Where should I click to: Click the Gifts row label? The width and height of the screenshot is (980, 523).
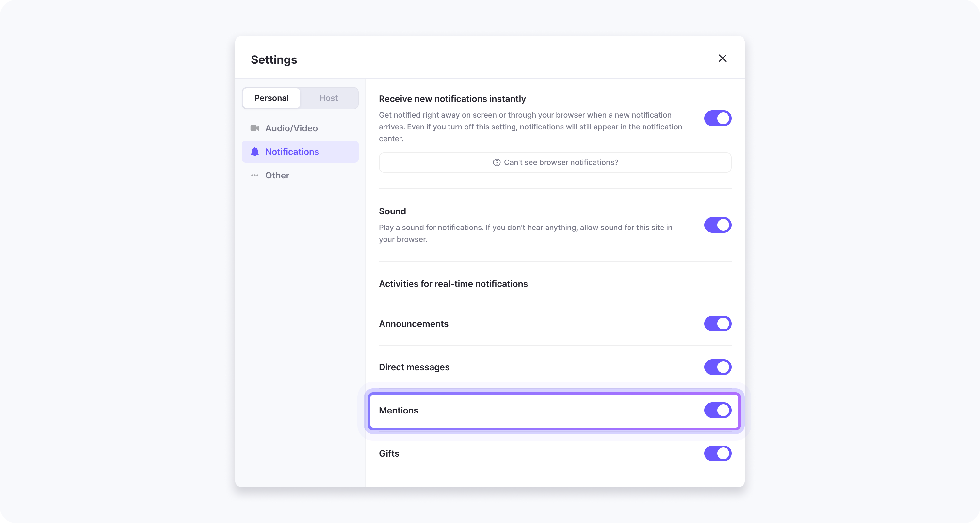[x=389, y=453]
